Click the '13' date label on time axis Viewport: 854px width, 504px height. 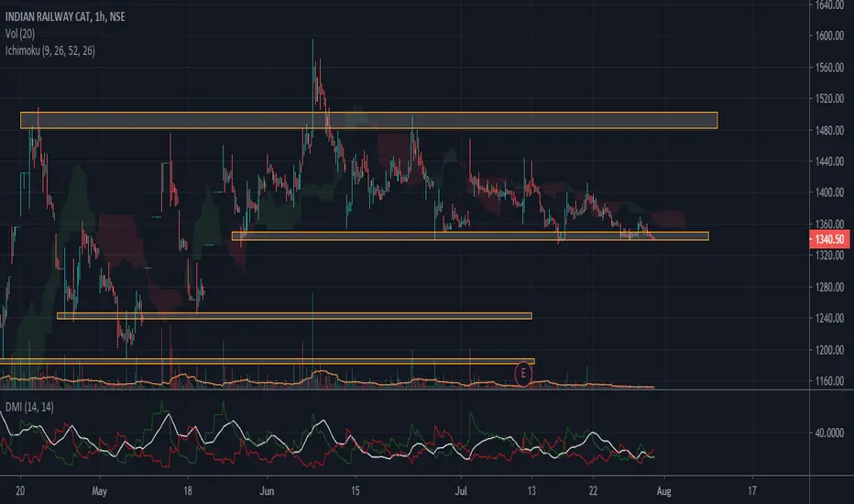pos(531,491)
